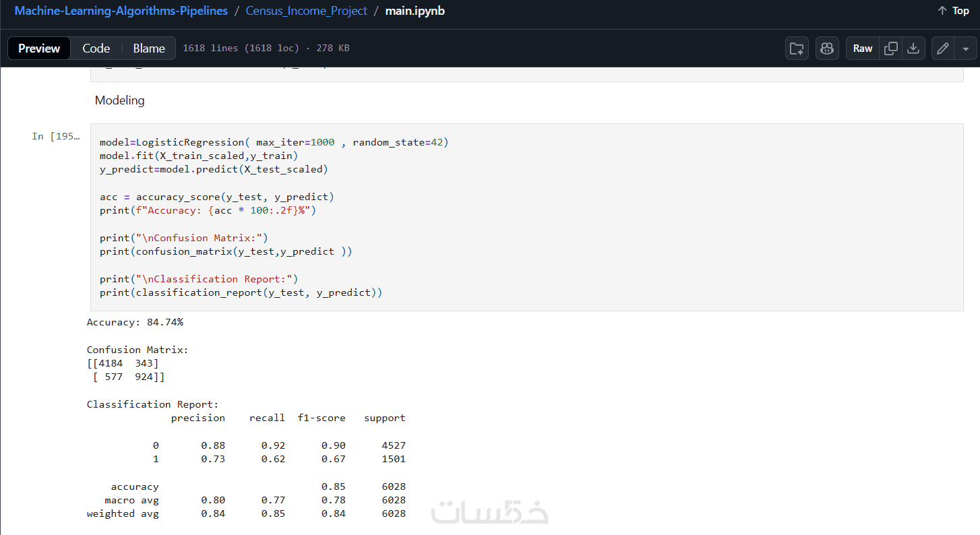Click the 'macro avg' row label
Image resolution: width=980 pixels, height=535 pixels.
pos(132,500)
